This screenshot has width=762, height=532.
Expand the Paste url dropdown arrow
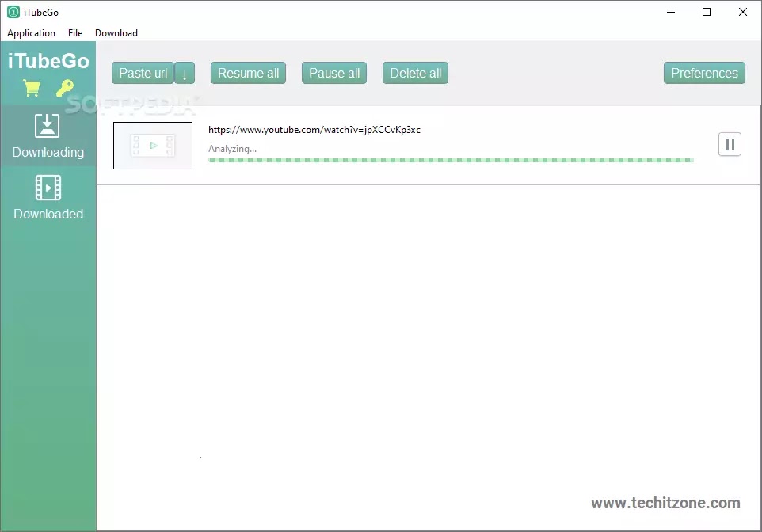point(185,73)
